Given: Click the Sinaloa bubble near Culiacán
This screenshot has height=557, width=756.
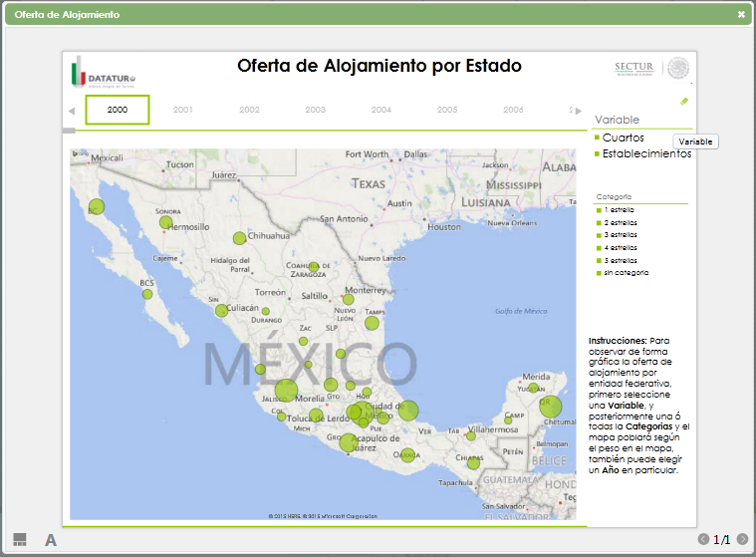Looking at the screenshot, I should [x=221, y=311].
